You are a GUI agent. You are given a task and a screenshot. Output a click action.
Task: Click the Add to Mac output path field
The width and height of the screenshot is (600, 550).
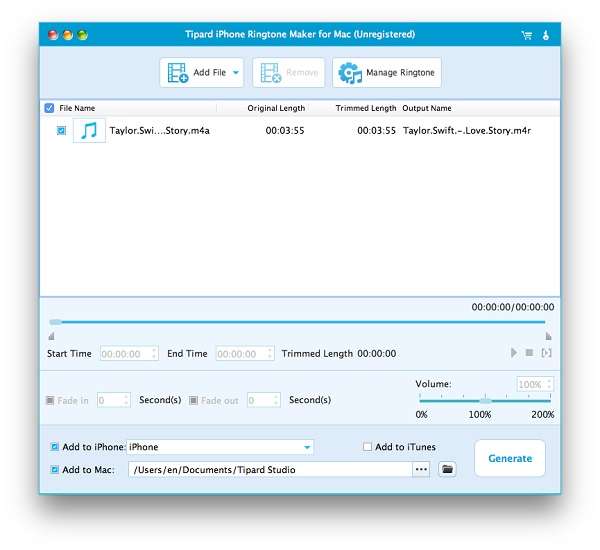pyautogui.click(x=271, y=470)
